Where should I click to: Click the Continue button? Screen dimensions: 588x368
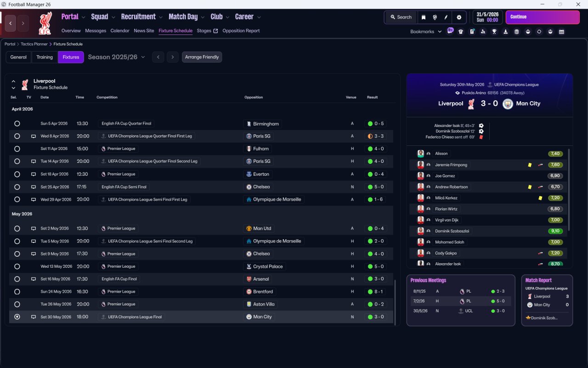tap(543, 17)
